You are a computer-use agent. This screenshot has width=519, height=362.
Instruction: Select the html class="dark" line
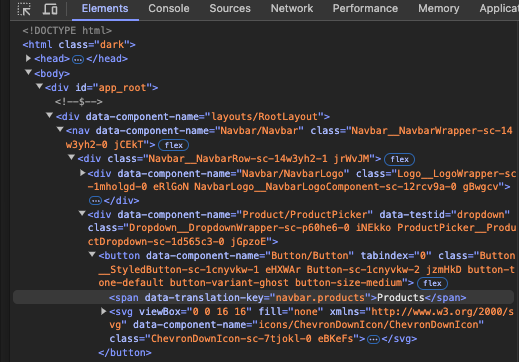pyautogui.click(x=79, y=45)
